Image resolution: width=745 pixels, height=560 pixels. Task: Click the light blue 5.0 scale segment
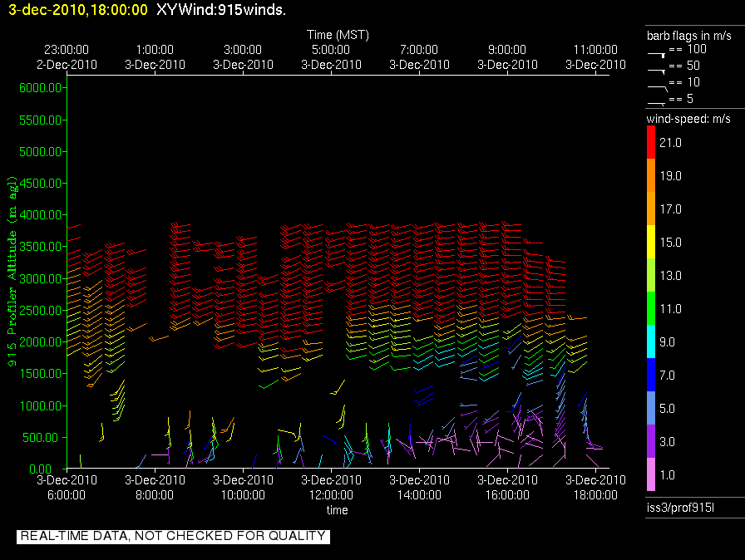pyautogui.click(x=651, y=408)
